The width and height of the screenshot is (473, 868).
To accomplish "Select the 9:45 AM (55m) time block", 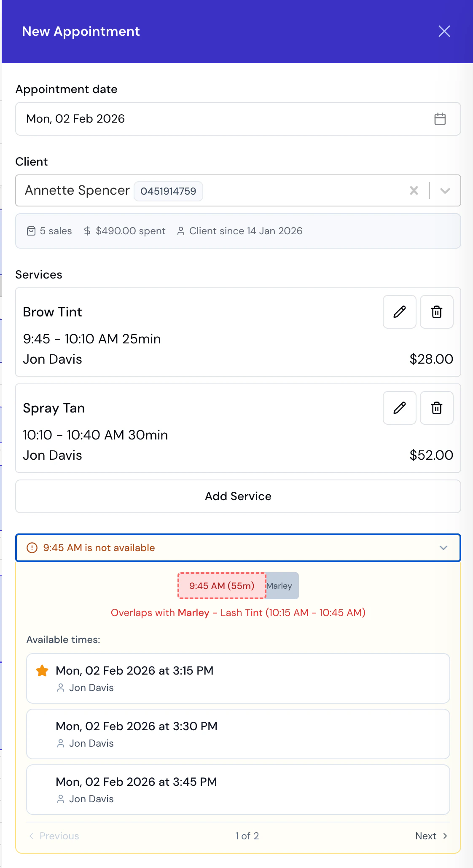I will [x=221, y=586].
